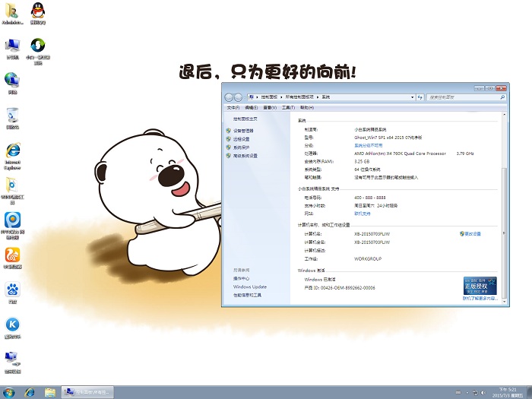Open the Recycle Bin on the desktop

(12, 116)
